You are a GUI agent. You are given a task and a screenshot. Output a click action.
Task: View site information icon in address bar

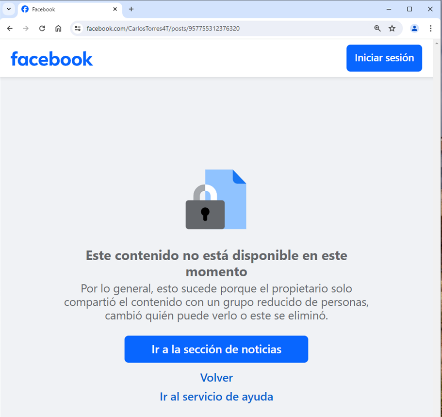coord(78,28)
